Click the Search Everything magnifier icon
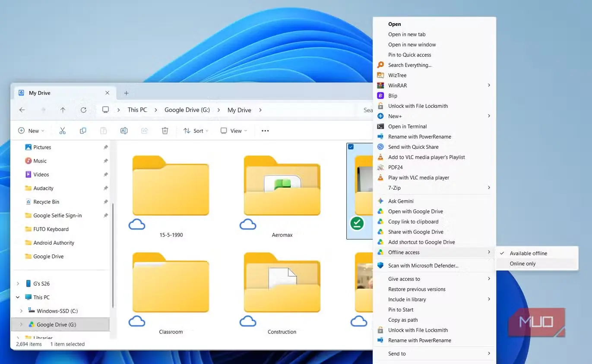The image size is (592, 364). click(380, 65)
